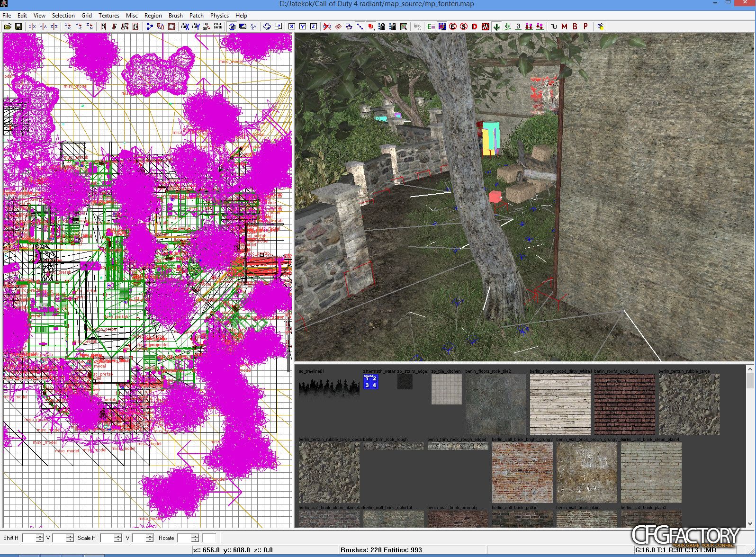This screenshot has height=557, width=756.
Task: Rotate selection around Z axis icon
Action: (x=90, y=27)
